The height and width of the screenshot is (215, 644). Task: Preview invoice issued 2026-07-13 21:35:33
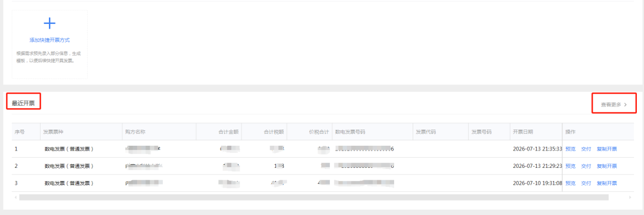pos(571,149)
